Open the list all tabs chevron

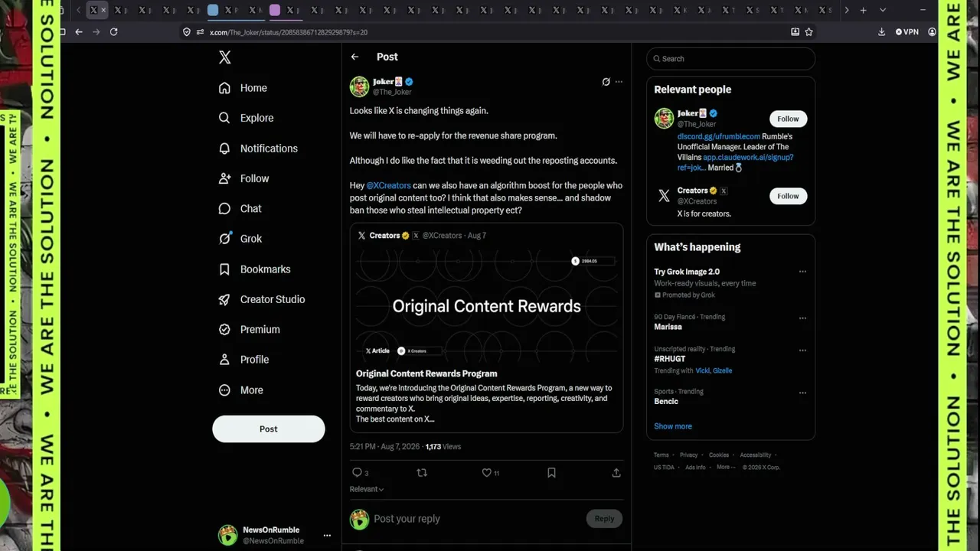(x=883, y=10)
